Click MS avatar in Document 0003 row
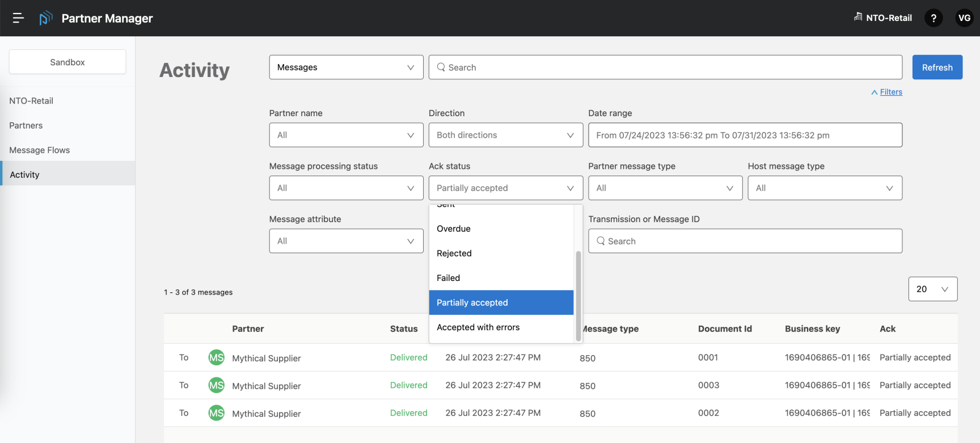This screenshot has height=443, width=980. pos(217,385)
